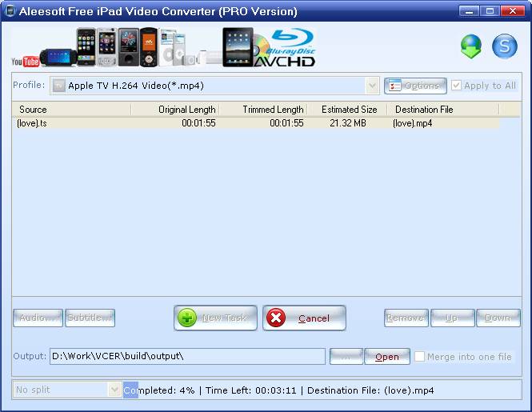Viewport: 532px width, 412px height.
Task: Click the blue S Skype icon
Action: (x=504, y=46)
